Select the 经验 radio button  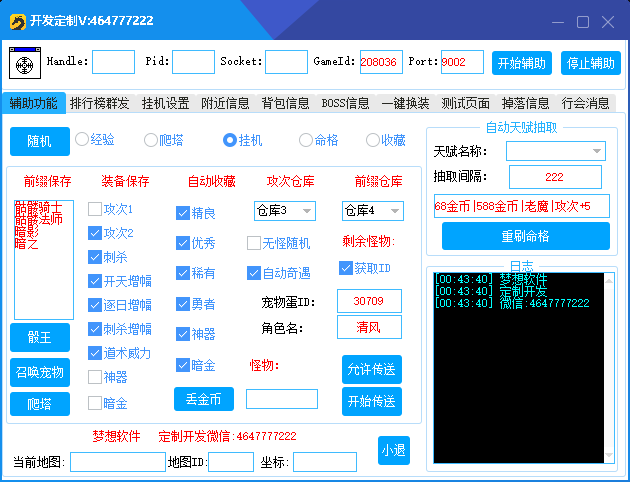82,141
